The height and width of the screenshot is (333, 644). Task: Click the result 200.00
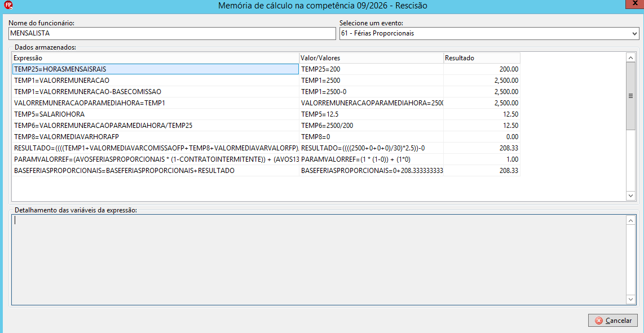[x=482, y=69]
